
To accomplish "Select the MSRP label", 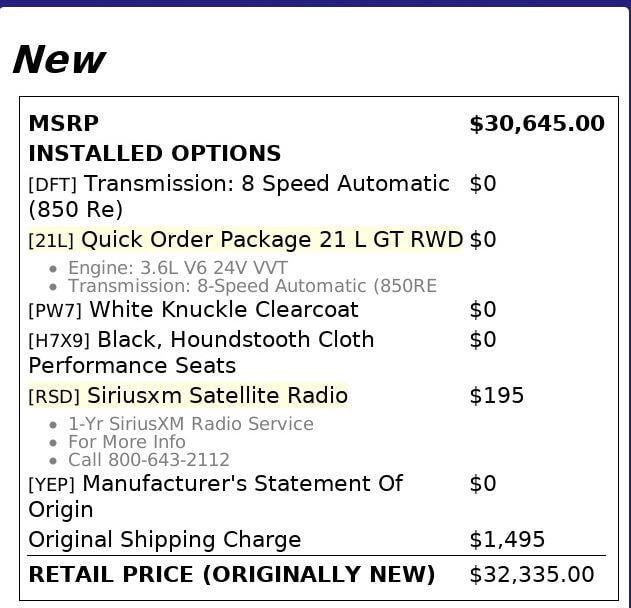I will click(64, 123).
